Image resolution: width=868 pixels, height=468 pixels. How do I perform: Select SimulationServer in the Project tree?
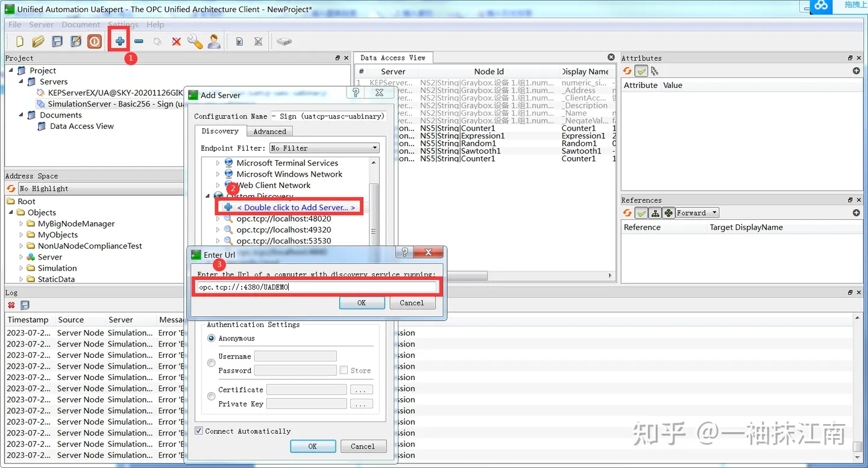coord(116,104)
